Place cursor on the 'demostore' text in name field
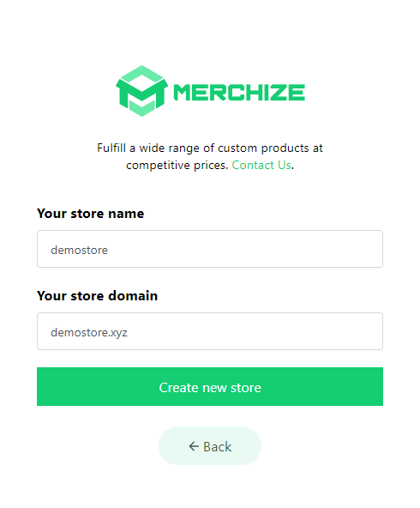Image resolution: width=420 pixels, height=508 pixels. tap(79, 250)
